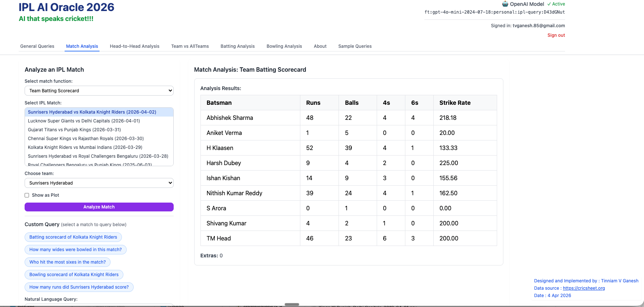
Task: Open the About tab
Action: point(320,46)
